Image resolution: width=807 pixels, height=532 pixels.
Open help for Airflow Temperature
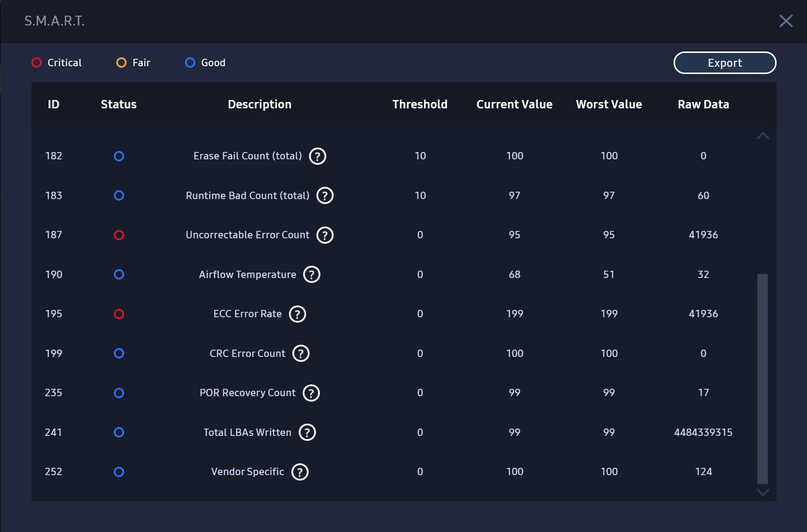point(312,275)
